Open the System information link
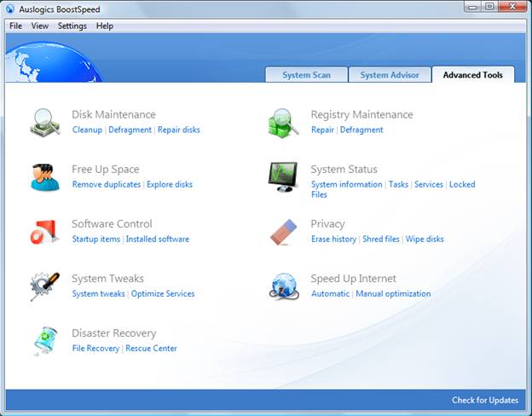Viewport: 532px width, 416px height. (346, 184)
